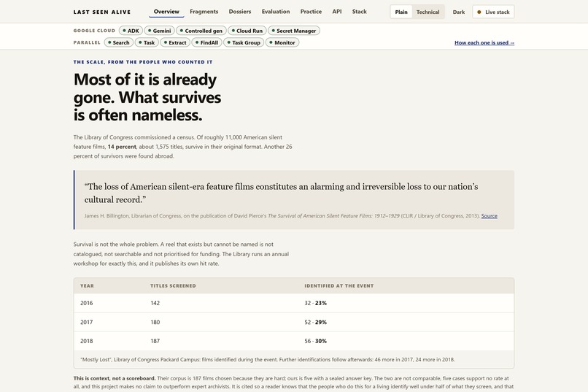Click the '52 · 29%' cell

coord(315,322)
